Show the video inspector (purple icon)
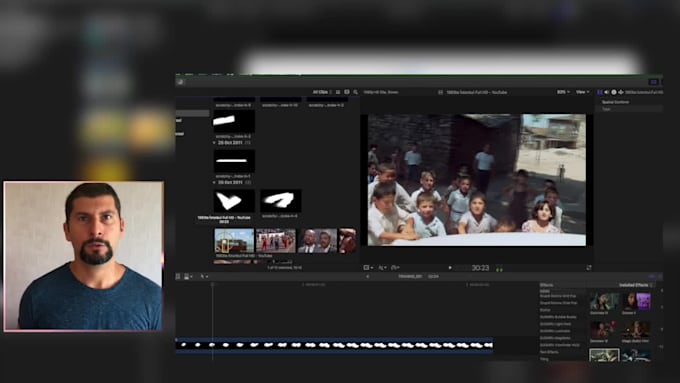The image size is (680, 383). coord(600,92)
